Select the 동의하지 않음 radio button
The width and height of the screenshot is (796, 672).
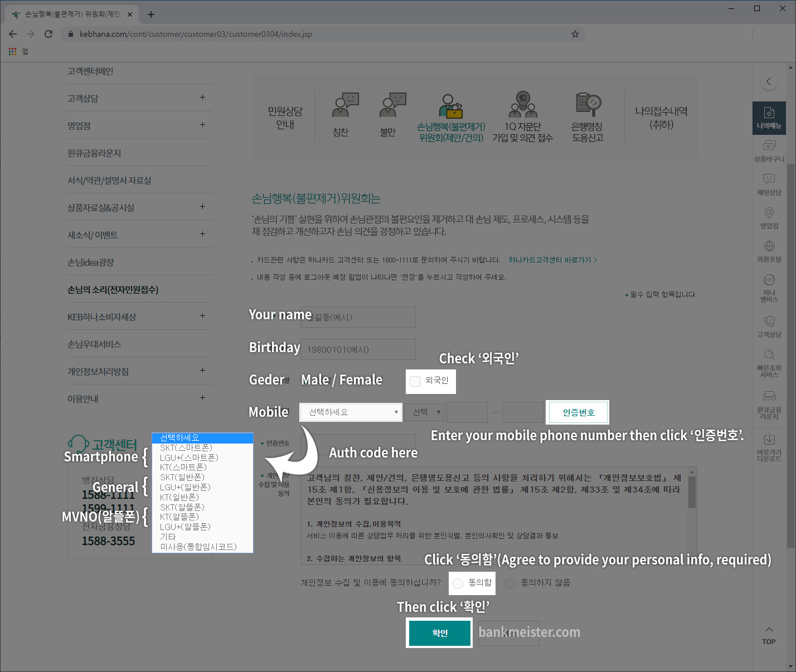pos(510,583)
